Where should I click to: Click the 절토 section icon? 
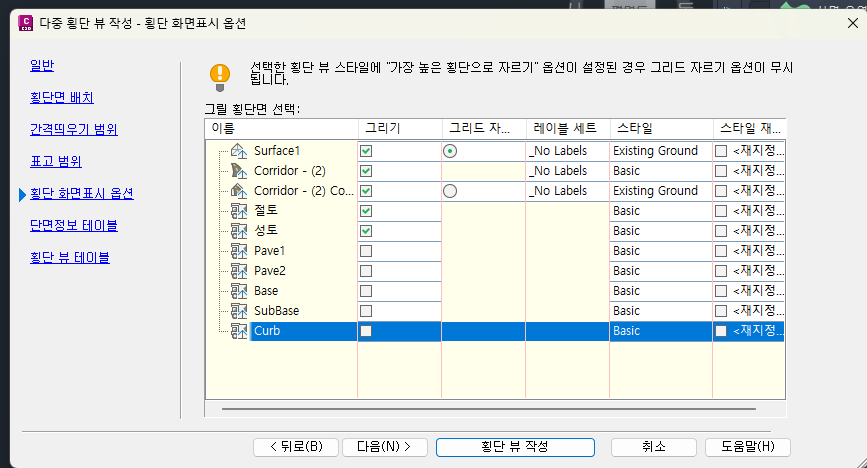(x=239, y=211)
